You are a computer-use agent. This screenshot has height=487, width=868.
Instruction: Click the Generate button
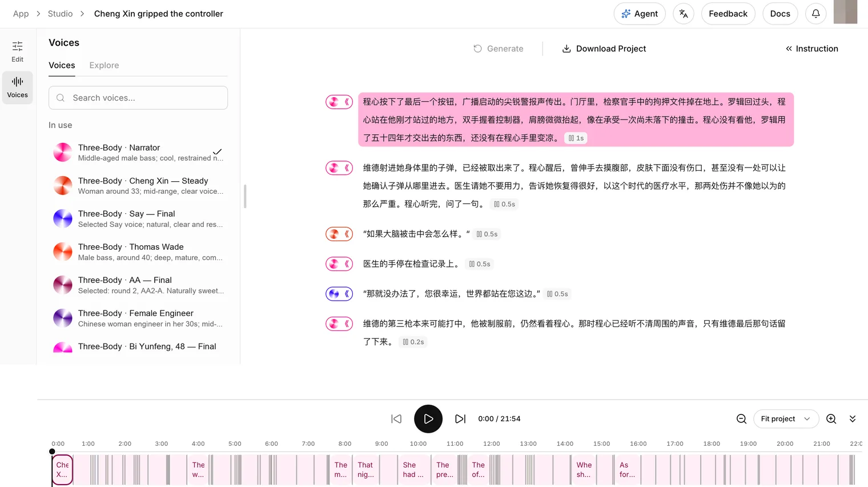click(499, 49)
